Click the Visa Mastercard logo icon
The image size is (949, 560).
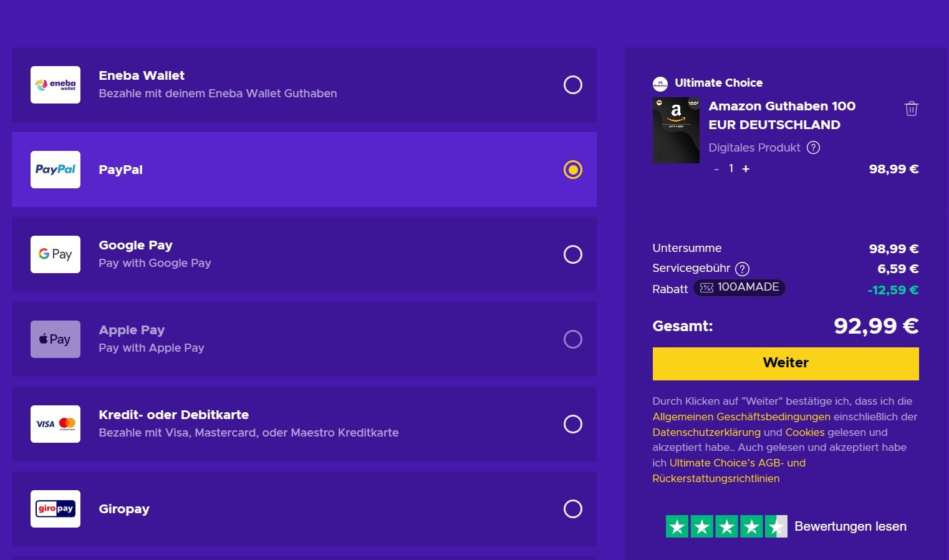pos(55,424)
